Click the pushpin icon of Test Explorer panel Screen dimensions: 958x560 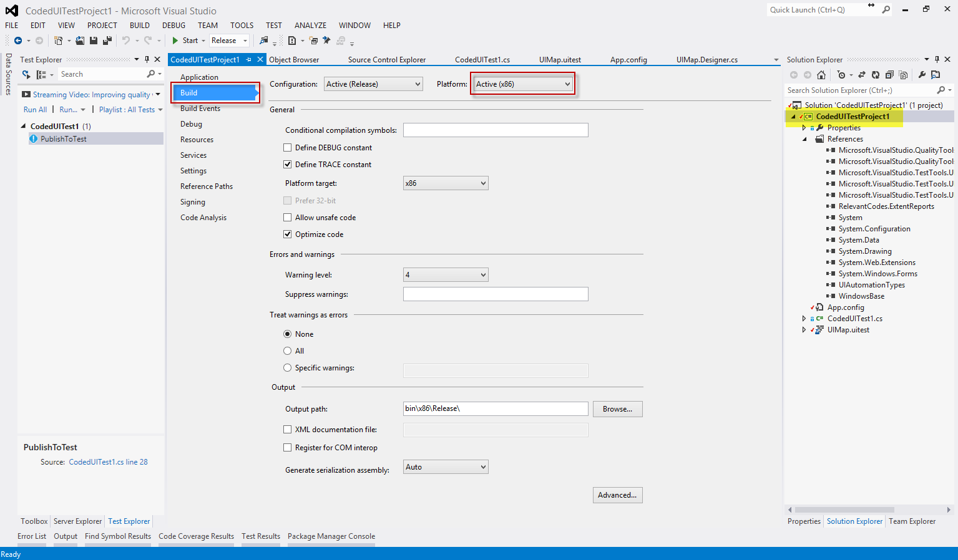point(147,60)
